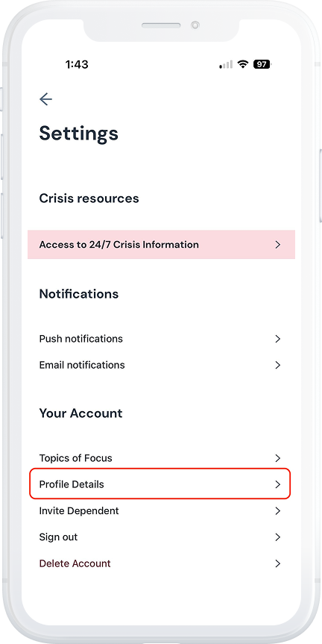Click the chevron beside Crisis Information
322x644 pixels.
click(x=278, y=245)
